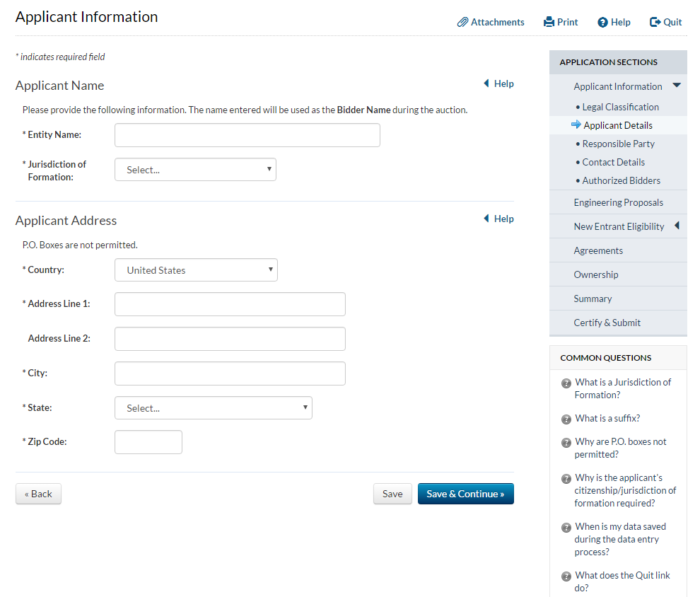Image resolution: width=700 pixels, height=597 pixels.
Task: Click the paperclip Attachments icon
Action: coord(463,22)
